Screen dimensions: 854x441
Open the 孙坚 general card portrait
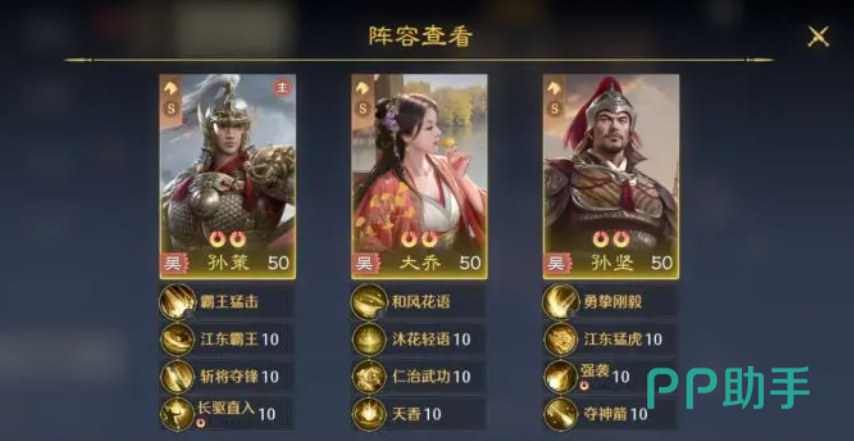coord(611,176)
